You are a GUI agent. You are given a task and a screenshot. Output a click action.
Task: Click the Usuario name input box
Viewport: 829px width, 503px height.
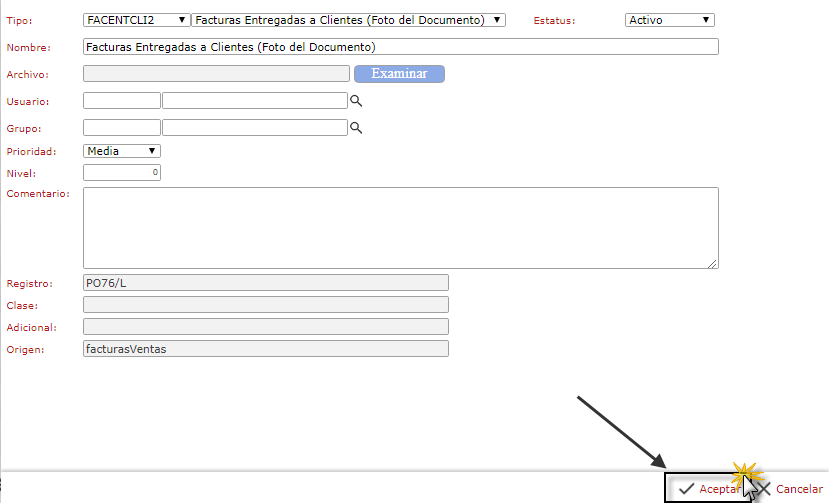[x=254, y=101]
